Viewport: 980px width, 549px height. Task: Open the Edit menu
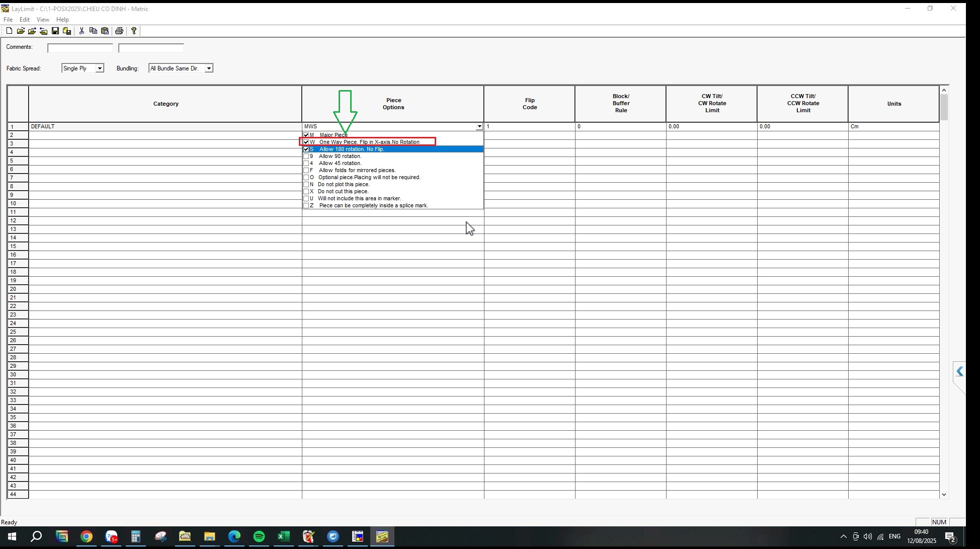25,20
